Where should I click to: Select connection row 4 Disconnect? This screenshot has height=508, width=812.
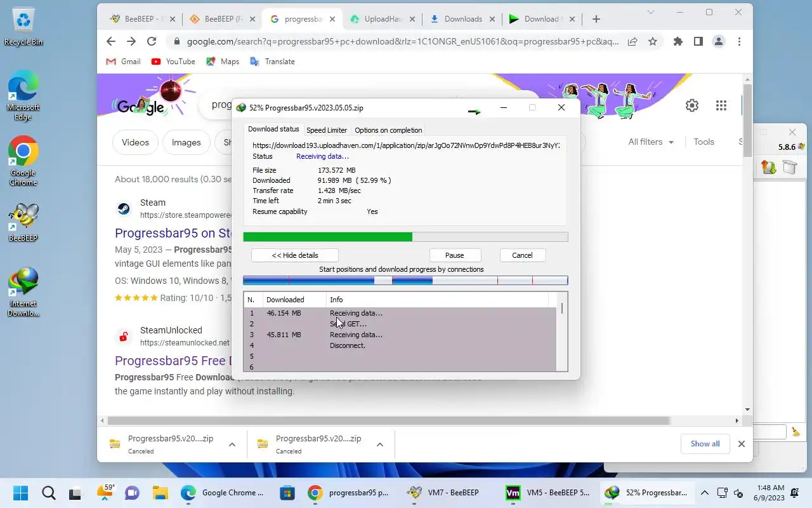[x=400, y=345]
